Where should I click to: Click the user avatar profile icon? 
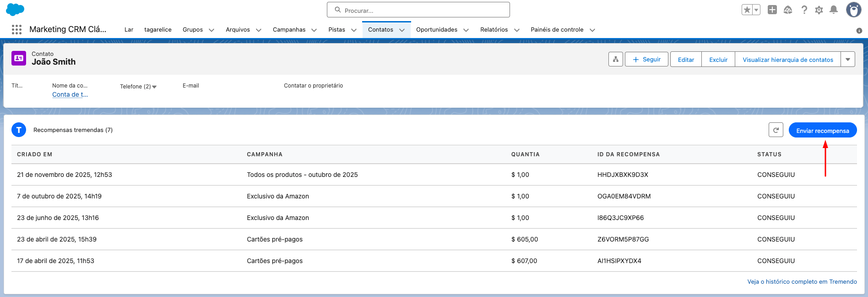click(853, 10)
